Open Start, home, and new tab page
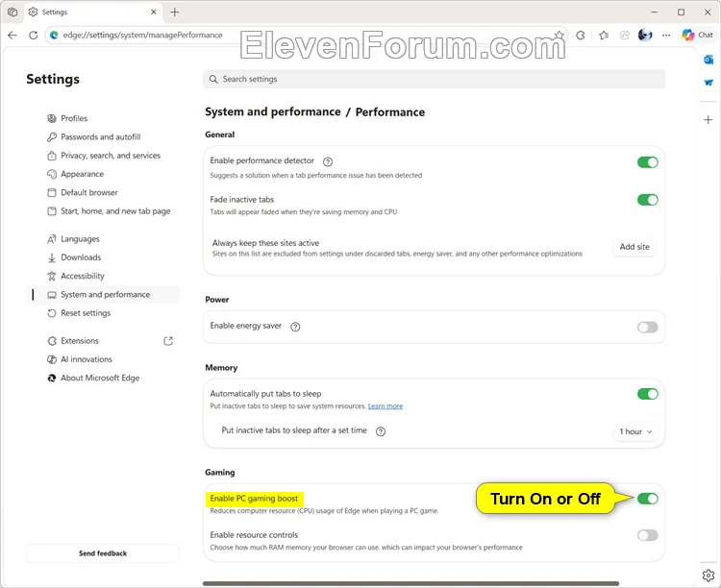This screenshot has height=588, width=721. click(104, 211)
